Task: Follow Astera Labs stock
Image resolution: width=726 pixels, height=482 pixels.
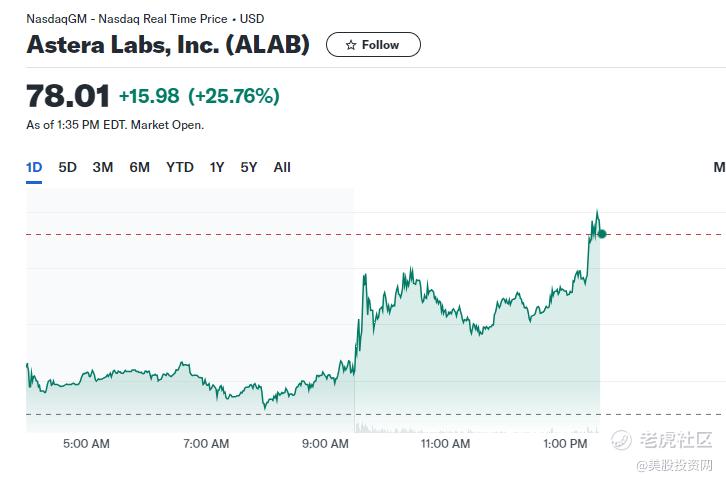Action: point(373,45)
